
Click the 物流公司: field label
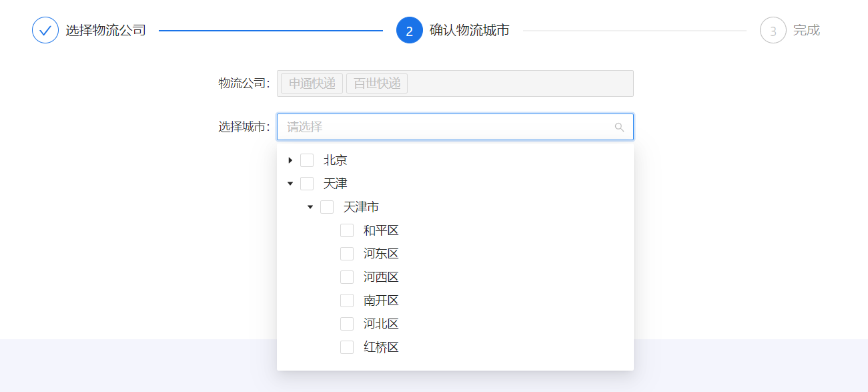(244, 83)
